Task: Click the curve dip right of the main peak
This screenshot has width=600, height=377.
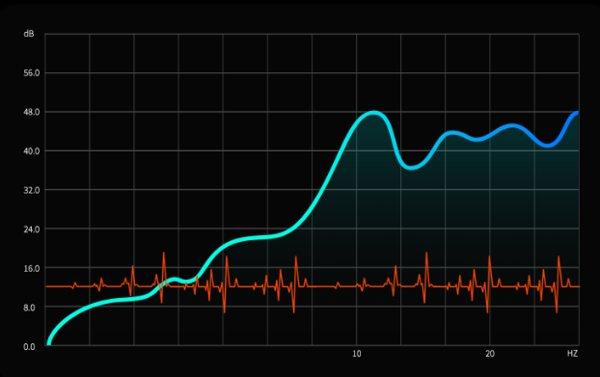Action: coord(411,167)
